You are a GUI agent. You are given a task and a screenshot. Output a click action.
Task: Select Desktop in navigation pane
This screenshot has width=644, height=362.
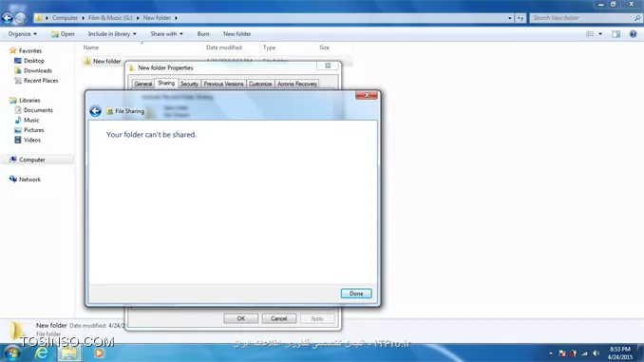pos(33,61)
